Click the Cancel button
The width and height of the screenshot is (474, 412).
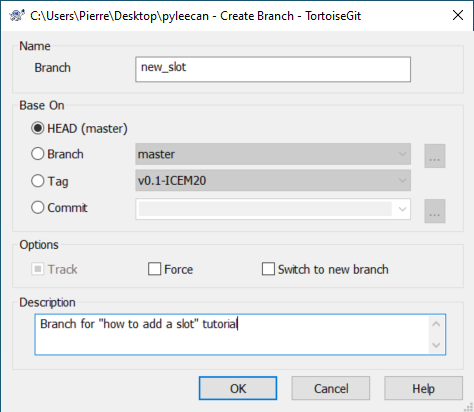(331, 388)
